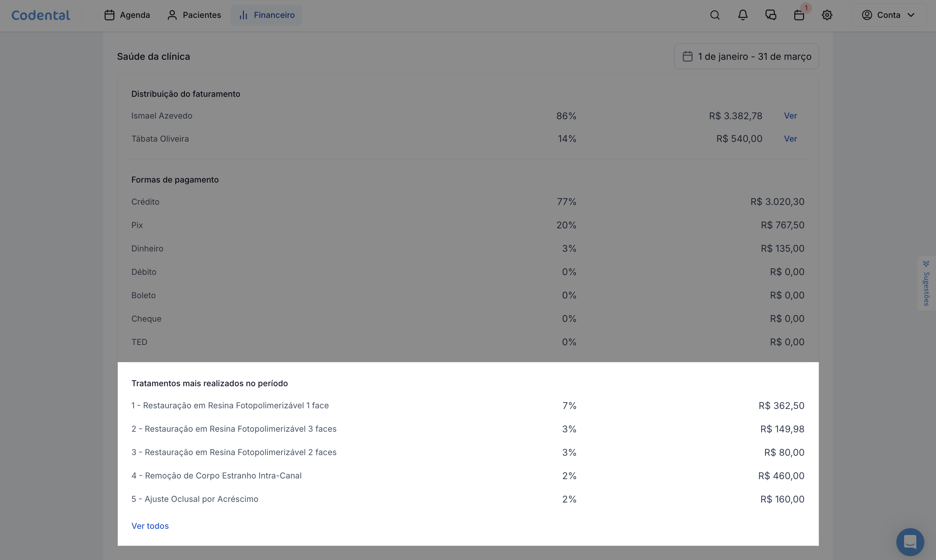The width and height of the screenshot is (936, 560).
Task: Click calendar icon with red badge
Action: coord(799,15)
